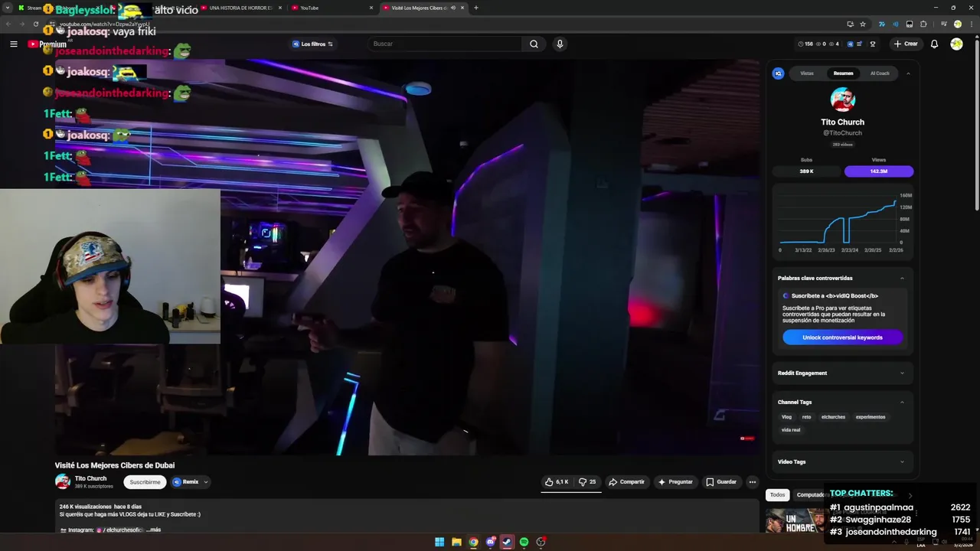Image resolution: width=980 pixels, height=551 pixels.
Task: Switch to the Vistas tab
Action: coord(807,73)
